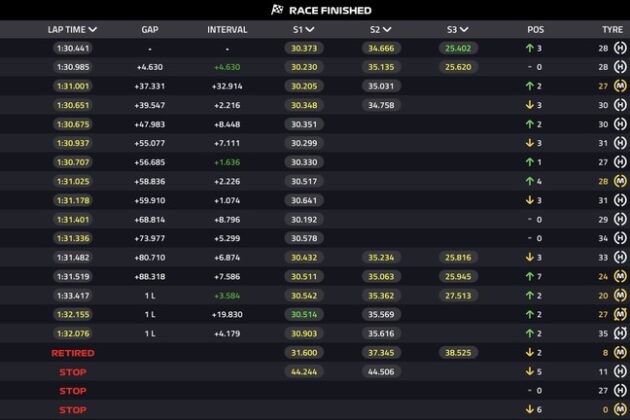The image size is (630, 420).
Task: Click the green up arrow showing 7 positions gained
Action: click(530, 276)
